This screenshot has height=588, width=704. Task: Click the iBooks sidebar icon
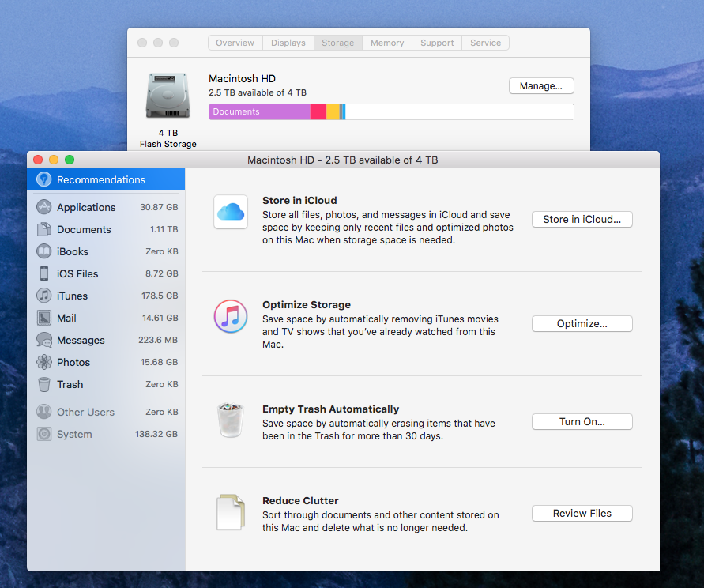point(43,251)
